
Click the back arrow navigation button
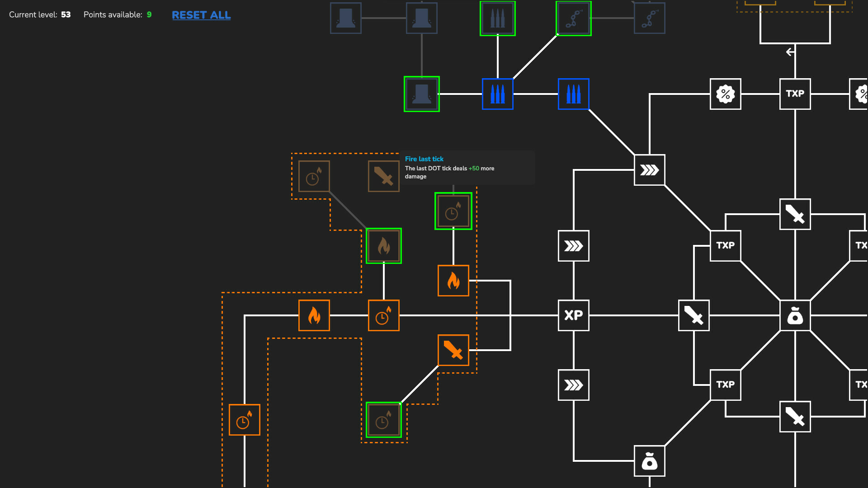791,52
